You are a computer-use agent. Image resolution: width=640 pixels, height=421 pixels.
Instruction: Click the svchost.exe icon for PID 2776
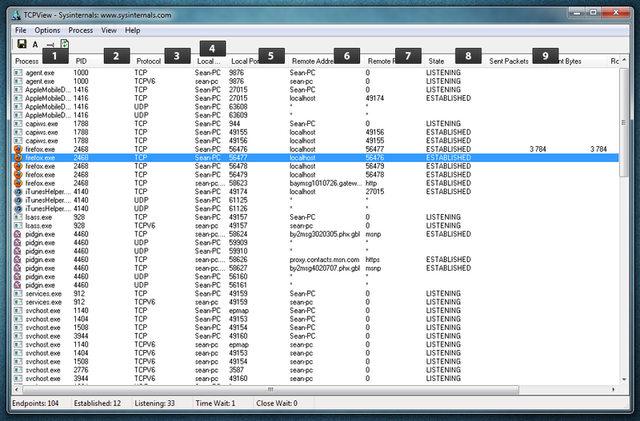pos(18,370)
